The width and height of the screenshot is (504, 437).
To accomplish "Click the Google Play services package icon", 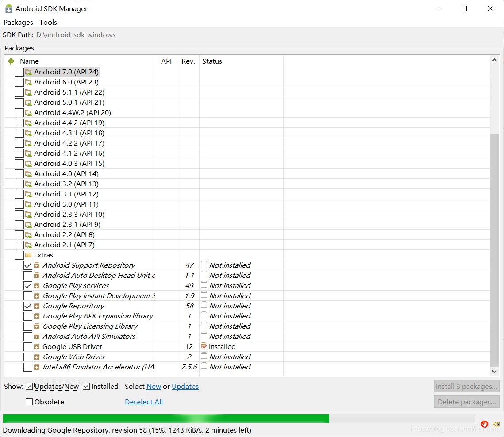I will [38, 285].
